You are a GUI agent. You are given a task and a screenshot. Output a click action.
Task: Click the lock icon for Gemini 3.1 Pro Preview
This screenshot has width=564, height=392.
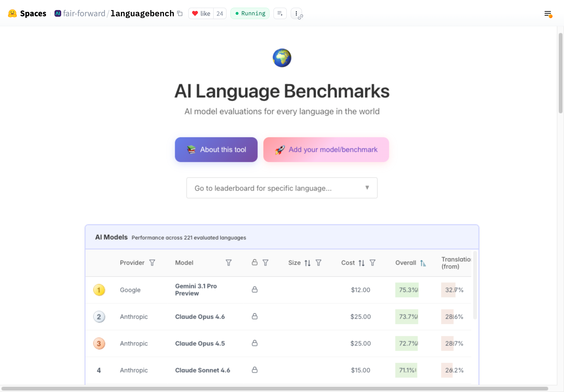[255, 290]
